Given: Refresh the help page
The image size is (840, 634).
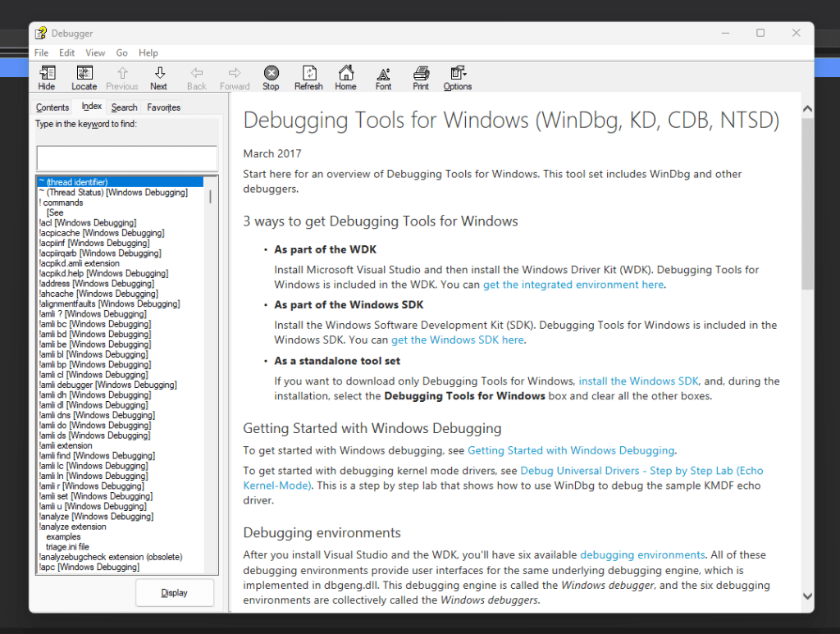Looking at the screenshot, I should tap(308, 78).
